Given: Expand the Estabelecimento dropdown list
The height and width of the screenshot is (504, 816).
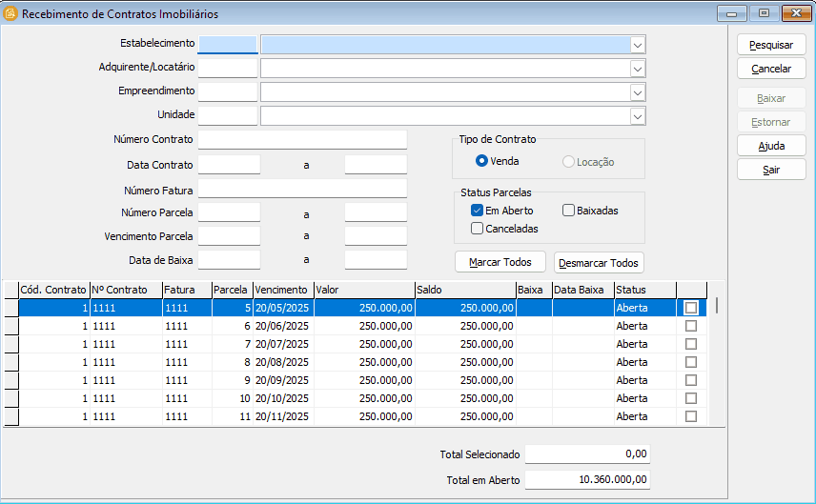Looking at the screenshot, I should (x=637, y=45).
